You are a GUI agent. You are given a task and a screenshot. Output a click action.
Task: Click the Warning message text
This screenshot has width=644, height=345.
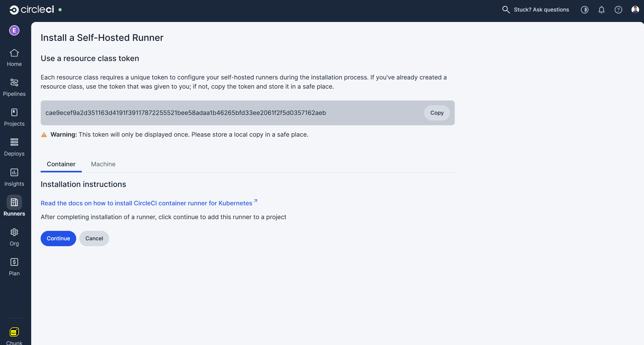tap(179, 135)
